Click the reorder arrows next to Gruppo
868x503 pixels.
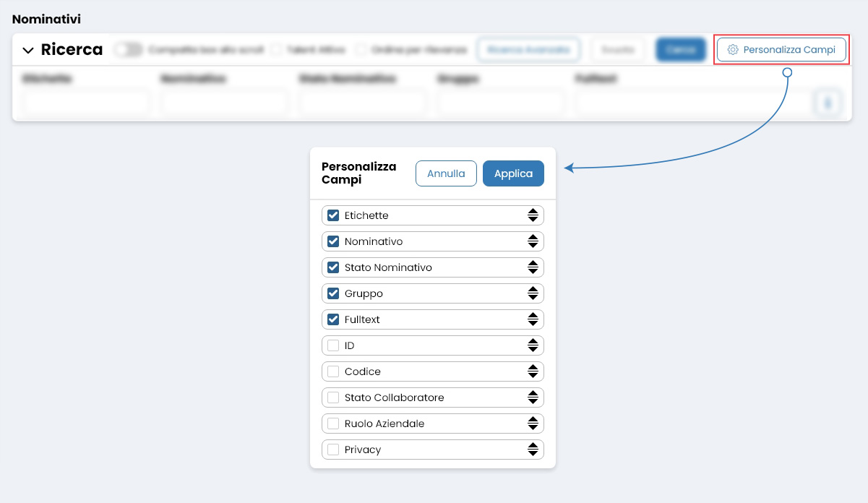coord(533,293)
